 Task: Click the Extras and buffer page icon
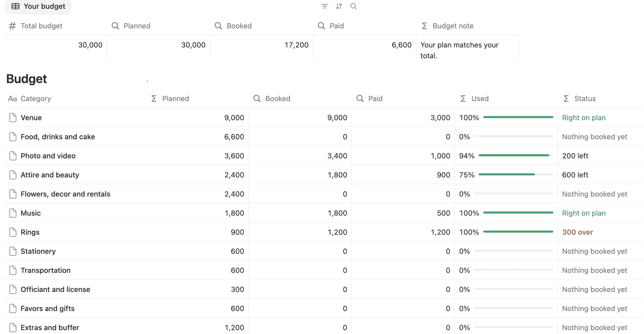pos(13,328)
